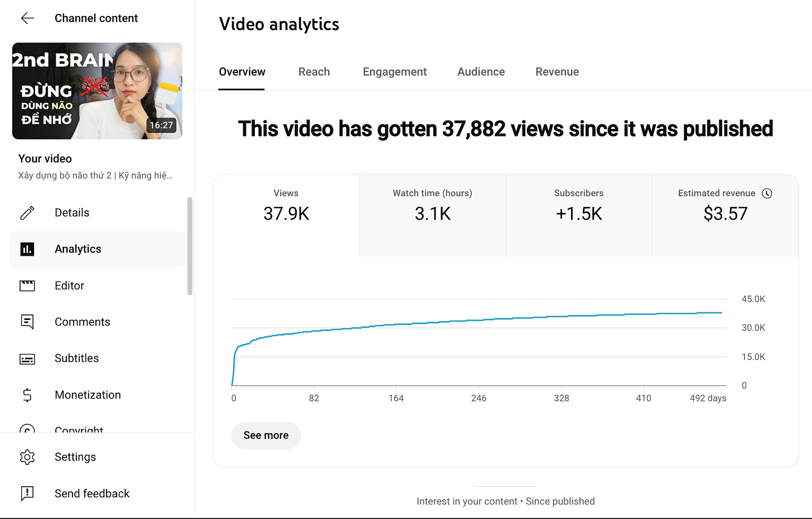Open the Editor section
The height and width of the screenshot is (519, 812).
pyautogui.click(x=97, y=286)
